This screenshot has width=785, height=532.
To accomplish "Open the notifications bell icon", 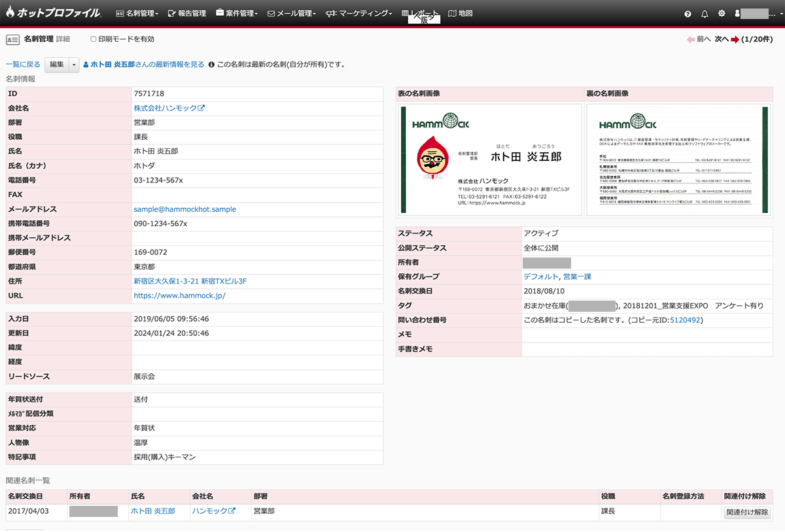I will (x=705, y=14).
